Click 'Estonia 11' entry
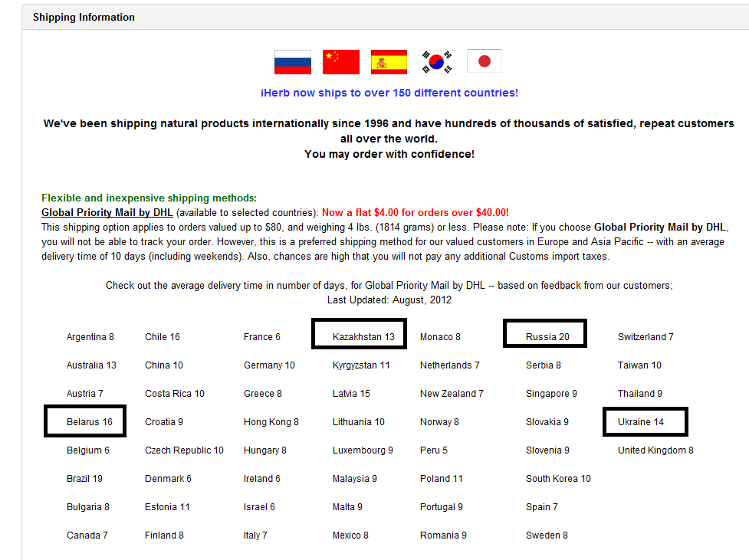Screen dimensions: 749x560 coord(167,507)
